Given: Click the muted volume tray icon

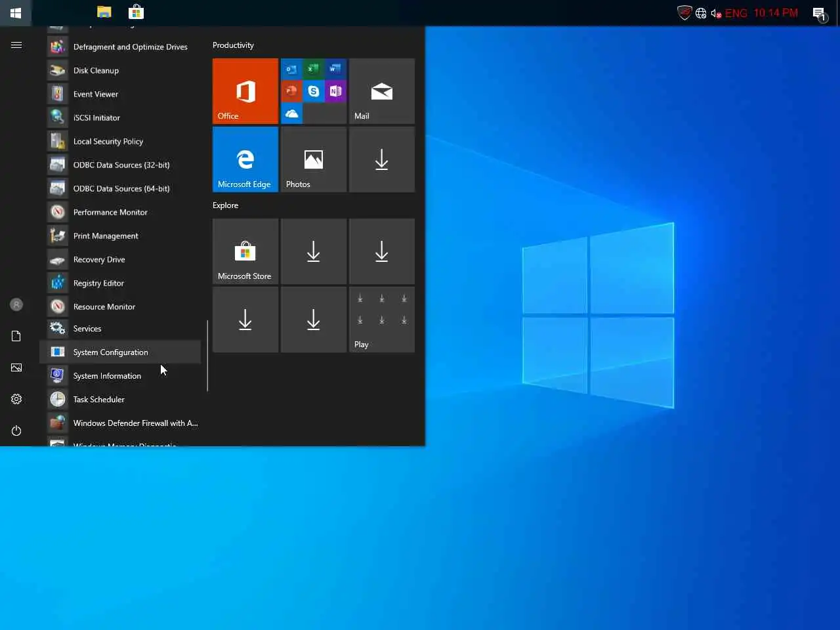Looking at the screenshot, I should [x=716, y=13].
